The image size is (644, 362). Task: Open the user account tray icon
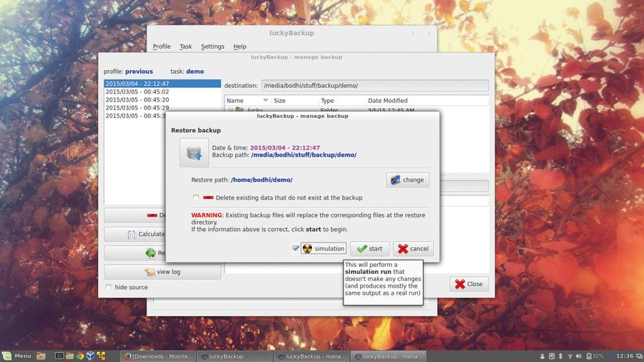click(x=542, y=356)
